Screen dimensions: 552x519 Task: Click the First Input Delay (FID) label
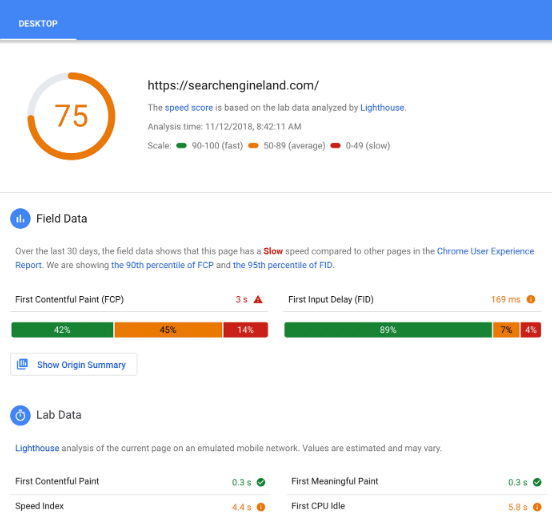pos(331,300)
